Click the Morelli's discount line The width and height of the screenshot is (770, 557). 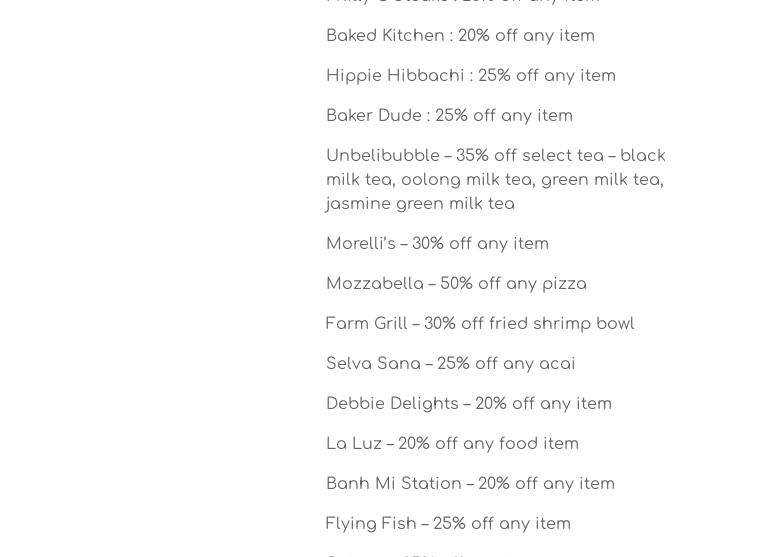point(437,244)
